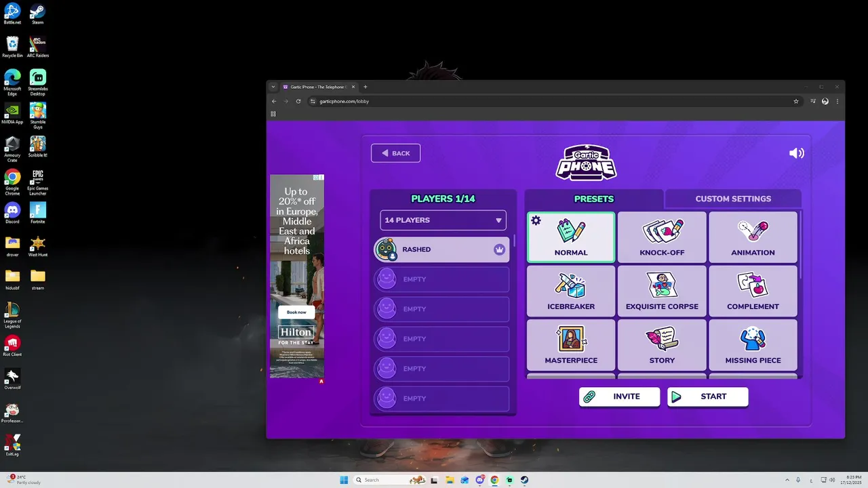Open Epic Games Launcher shortcut
The image size is (868, 488).
coord(37,182)
